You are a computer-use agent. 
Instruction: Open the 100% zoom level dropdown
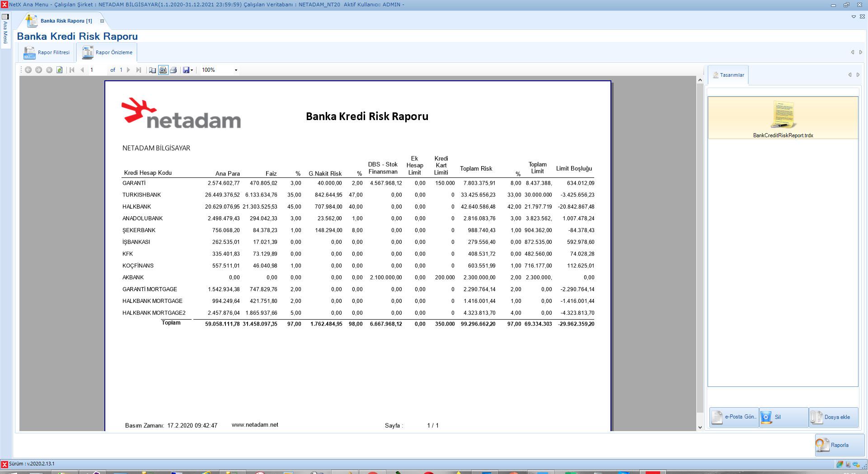point(236,70)
